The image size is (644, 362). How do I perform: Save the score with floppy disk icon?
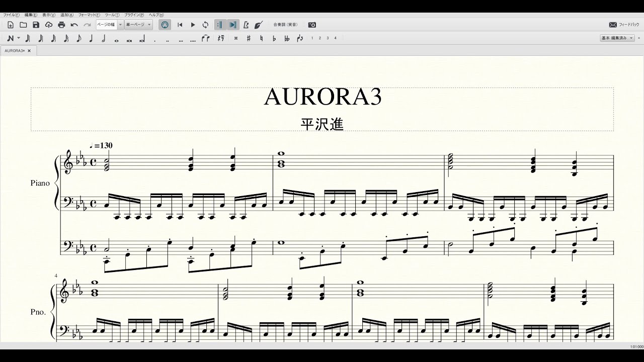36,25
